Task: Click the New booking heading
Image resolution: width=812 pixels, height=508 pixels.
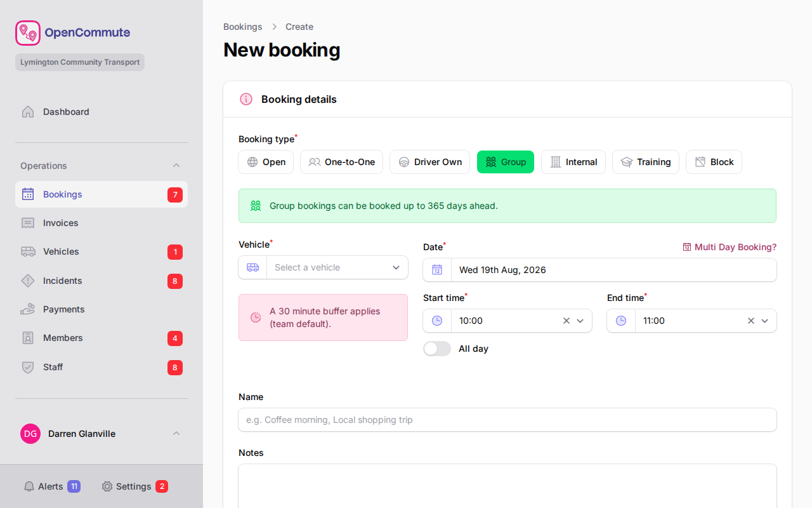Action: tap(282, 50)
